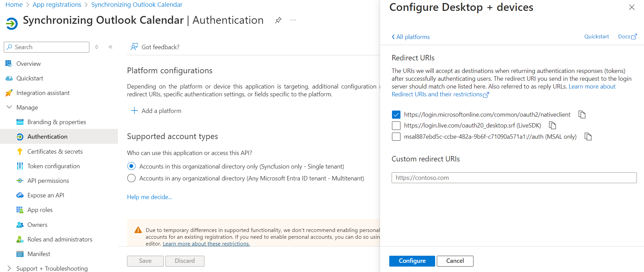The width and height of the screenshot is (644, 272).
Task: Copy the LiveSDK redirect URI
Action: tap(552, 125)
